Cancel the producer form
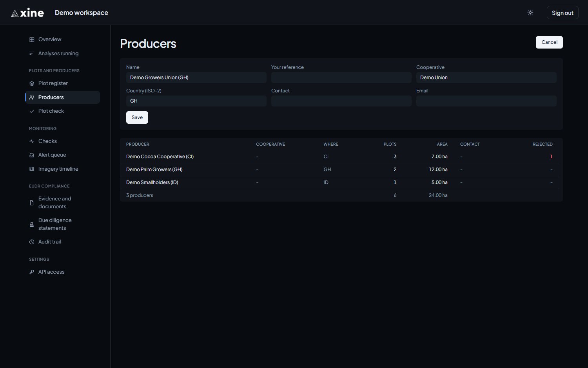Viewport: 588px width, 368px height. tap(549, 42)
